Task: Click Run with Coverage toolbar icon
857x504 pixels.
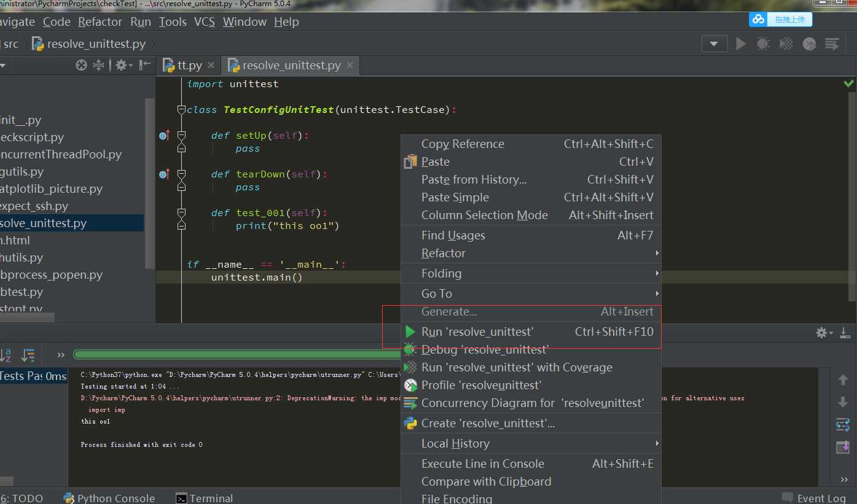Action: tap(786, 44)
